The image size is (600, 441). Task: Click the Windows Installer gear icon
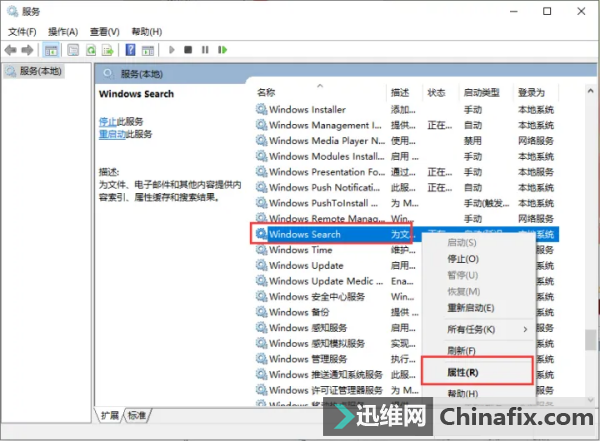tap(261, 109)
